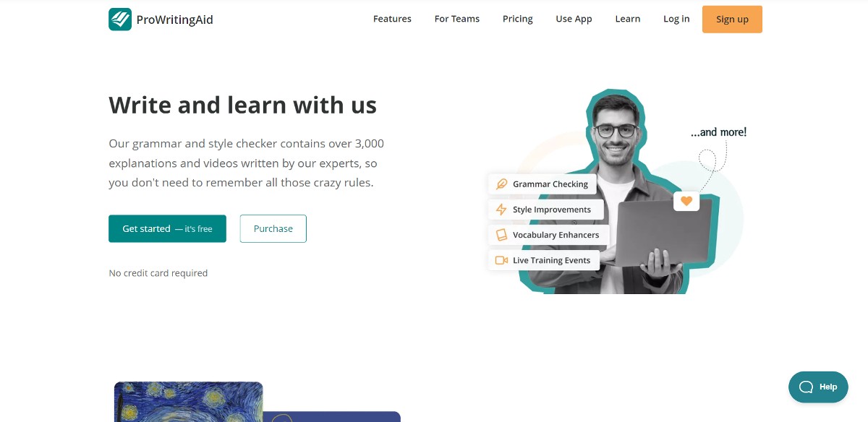The image size is (868, 422).
Task: Click the chat bubble icon in Help
Action: tap(806, 387)
